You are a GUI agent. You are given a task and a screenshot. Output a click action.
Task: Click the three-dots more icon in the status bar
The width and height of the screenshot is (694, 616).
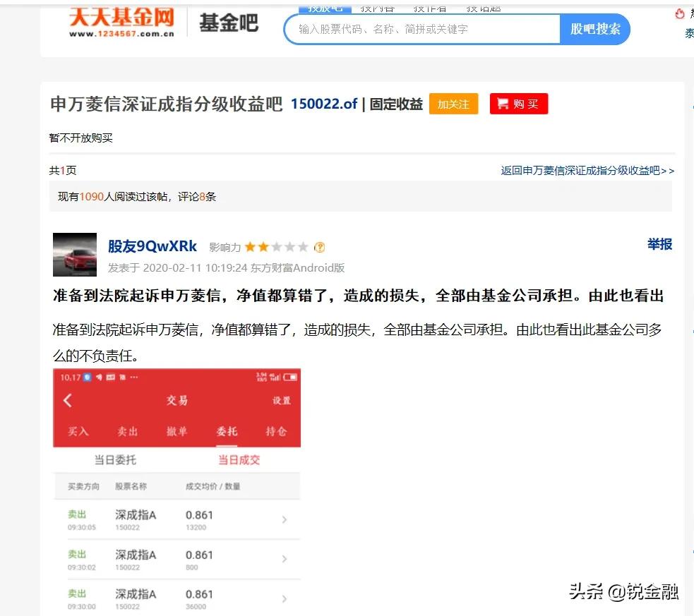click(x=134, y=377)
